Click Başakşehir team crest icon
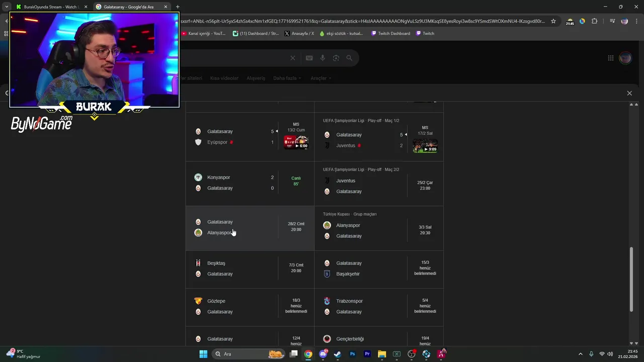Screen dimensions: 644x362 pos(327,274)
